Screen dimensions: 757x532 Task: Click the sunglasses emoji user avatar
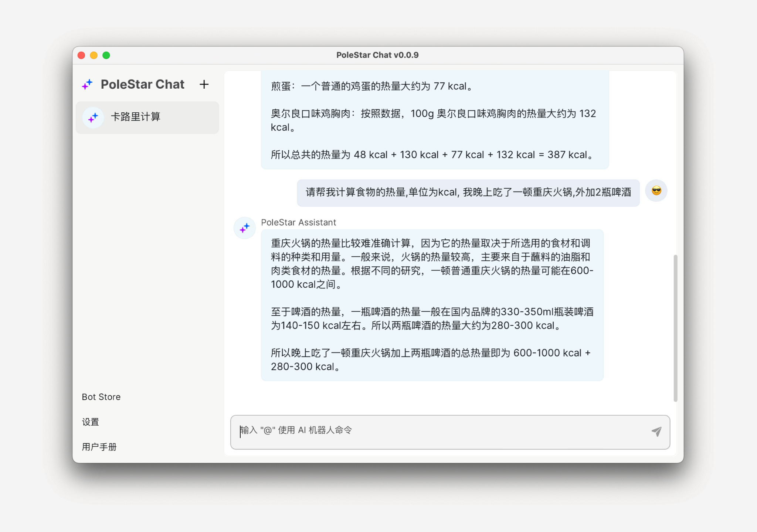click(656, 191)
